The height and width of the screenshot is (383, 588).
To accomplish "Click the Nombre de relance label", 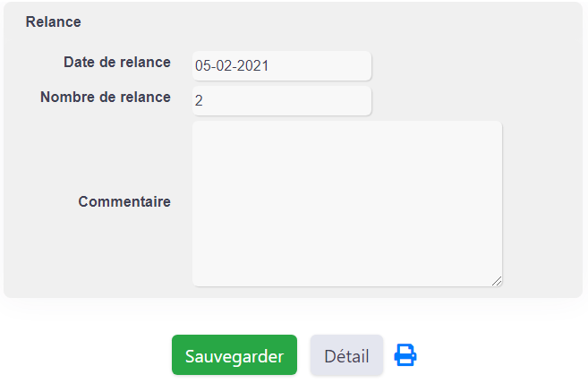I will coord(106,98).
